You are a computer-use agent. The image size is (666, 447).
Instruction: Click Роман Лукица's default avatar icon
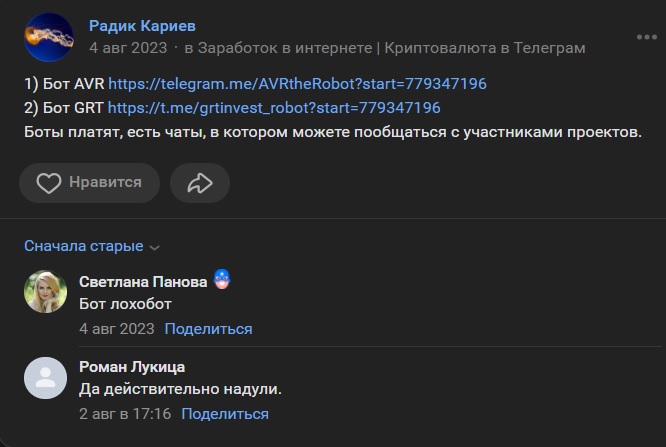point(45,377)
